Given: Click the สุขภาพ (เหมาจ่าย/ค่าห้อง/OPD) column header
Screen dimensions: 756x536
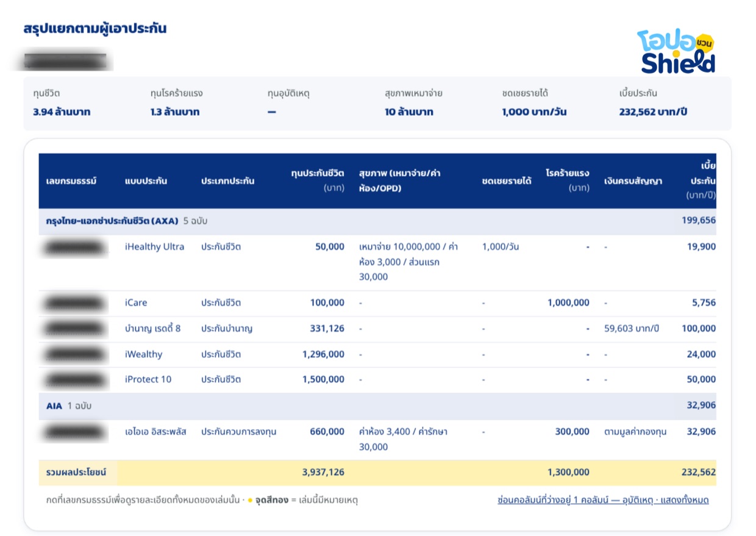Looking at the screenshot, I should click(x=400, y=181).
